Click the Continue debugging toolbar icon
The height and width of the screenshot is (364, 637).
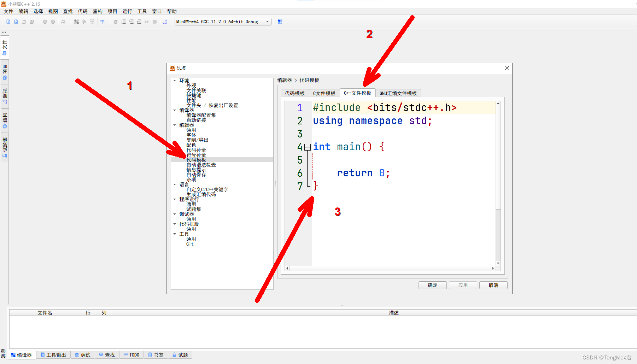click(x=147, y=22)
